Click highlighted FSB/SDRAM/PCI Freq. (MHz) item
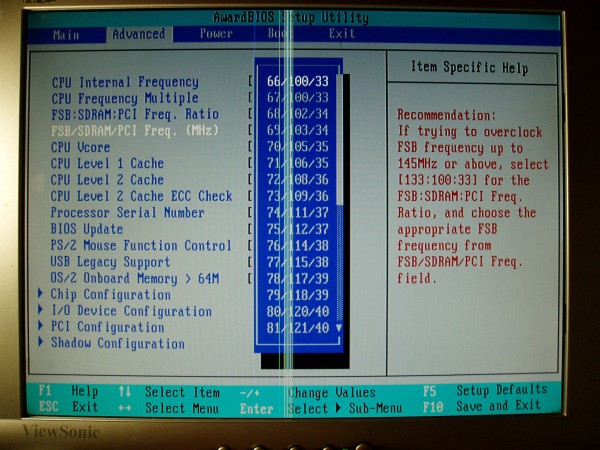600x450 pixels. [x=135, y=130]
